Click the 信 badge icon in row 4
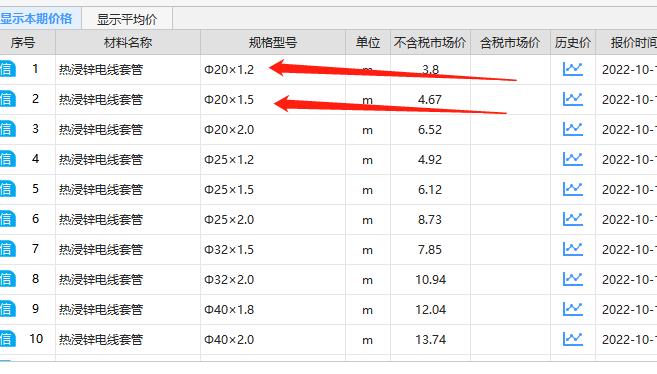 pyautogui.click(x=8, y=159)
